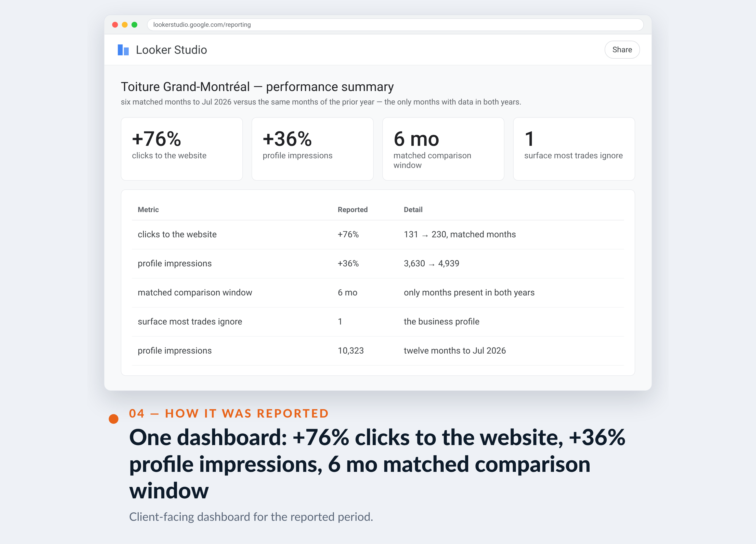The width and height of the screenshot is (756, 544).
Task: Click the Reported column header
Action: pyautogui.click(x=352, y=210)
